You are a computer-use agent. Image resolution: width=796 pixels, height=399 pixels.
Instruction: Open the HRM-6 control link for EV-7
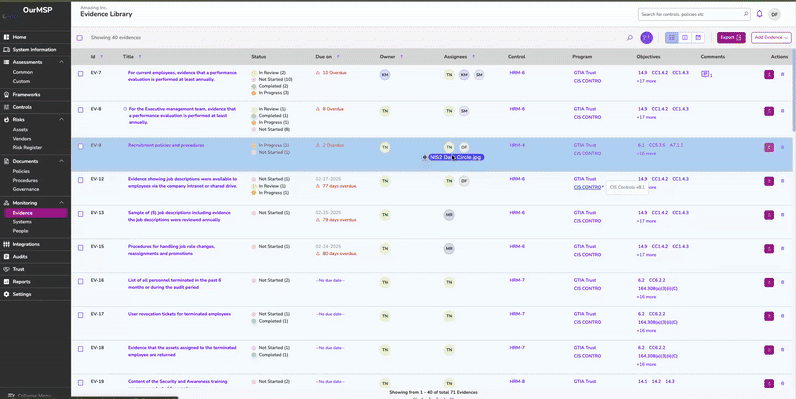pyautogui.click(x=517, y=73)
